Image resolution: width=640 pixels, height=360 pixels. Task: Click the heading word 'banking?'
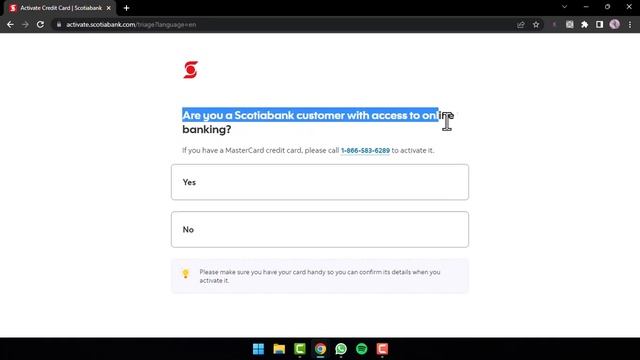coord(207,130)
